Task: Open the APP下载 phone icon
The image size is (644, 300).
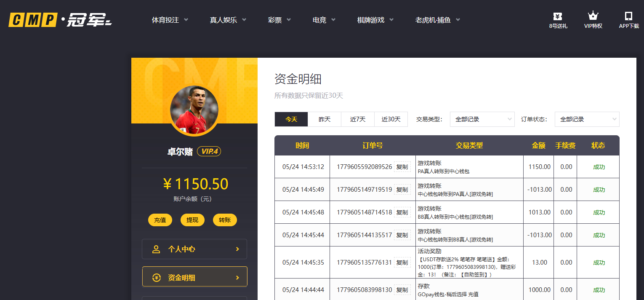Action: pyautogui.click(x=628, y=16)
